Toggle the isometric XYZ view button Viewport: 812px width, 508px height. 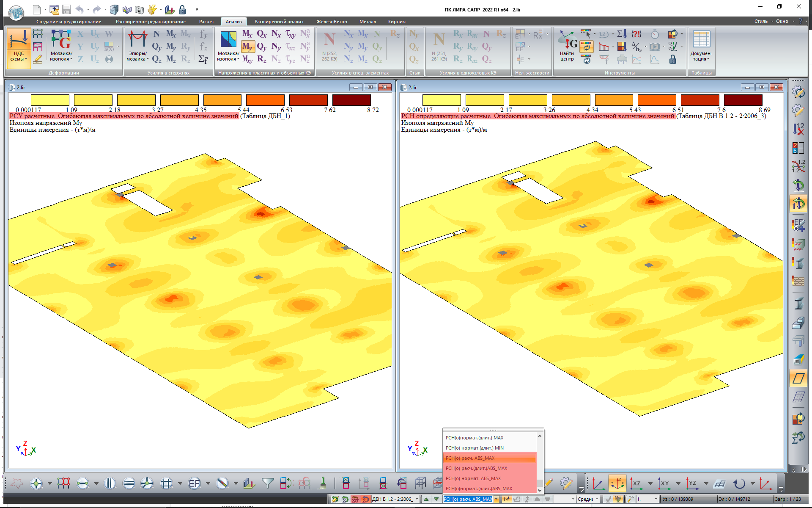[617, 483]
